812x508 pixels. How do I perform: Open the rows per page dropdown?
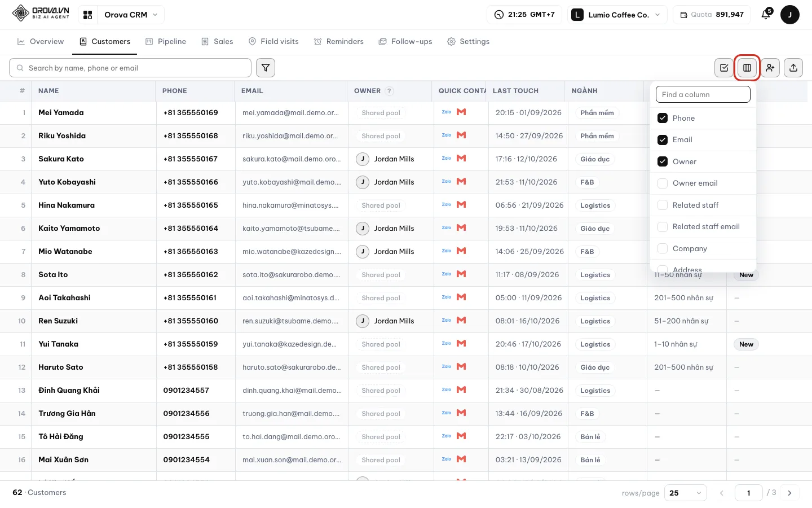point(686,493)
